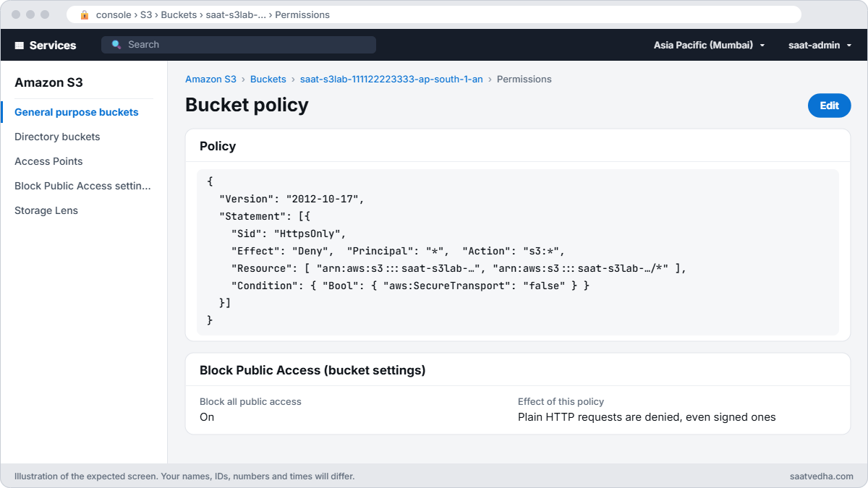Click the Policy panel header
868x488 pixels.
point(218,146)
